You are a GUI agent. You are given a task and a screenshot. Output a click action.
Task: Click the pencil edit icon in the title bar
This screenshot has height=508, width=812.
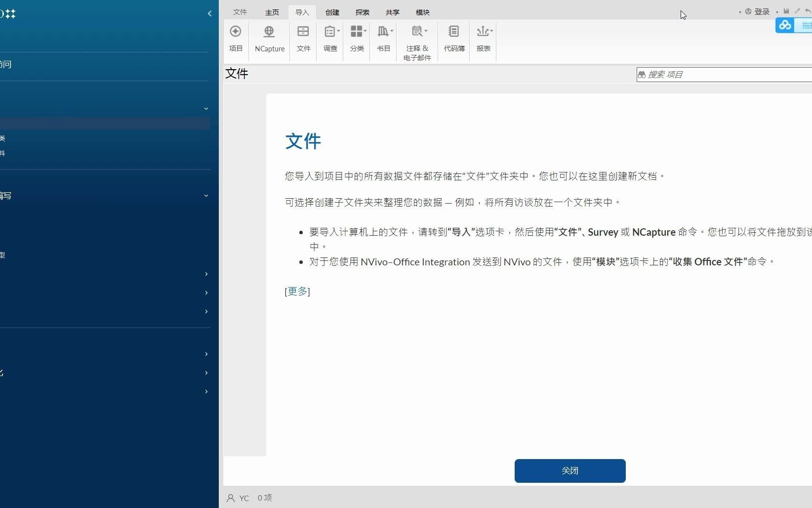(797, 11)
